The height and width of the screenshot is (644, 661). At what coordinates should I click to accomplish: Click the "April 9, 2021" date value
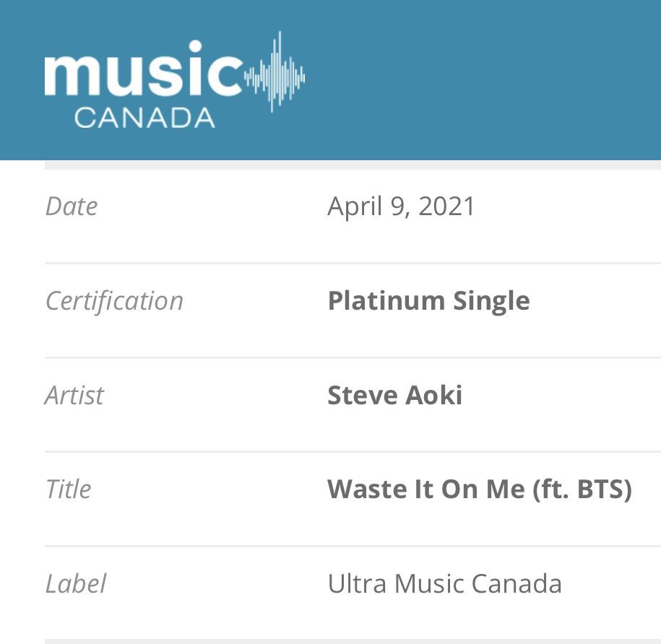[401, 206]
